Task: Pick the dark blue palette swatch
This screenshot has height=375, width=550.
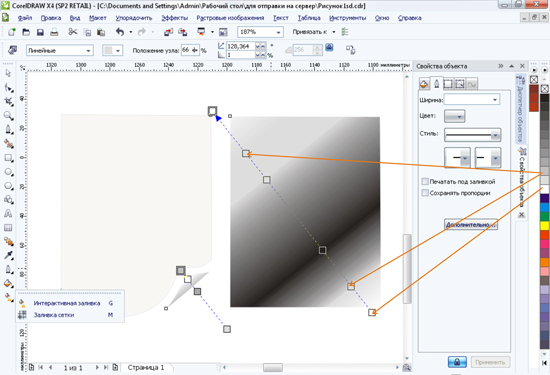Action: tap(544, 199)
